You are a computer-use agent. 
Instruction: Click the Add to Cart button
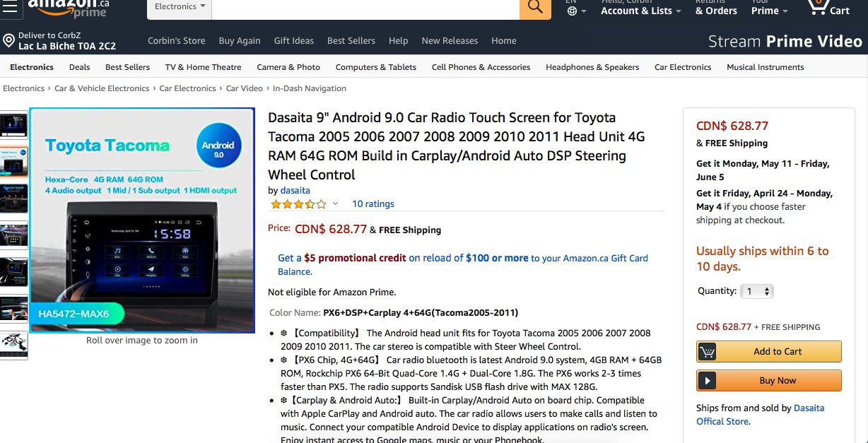click(769, 351)
